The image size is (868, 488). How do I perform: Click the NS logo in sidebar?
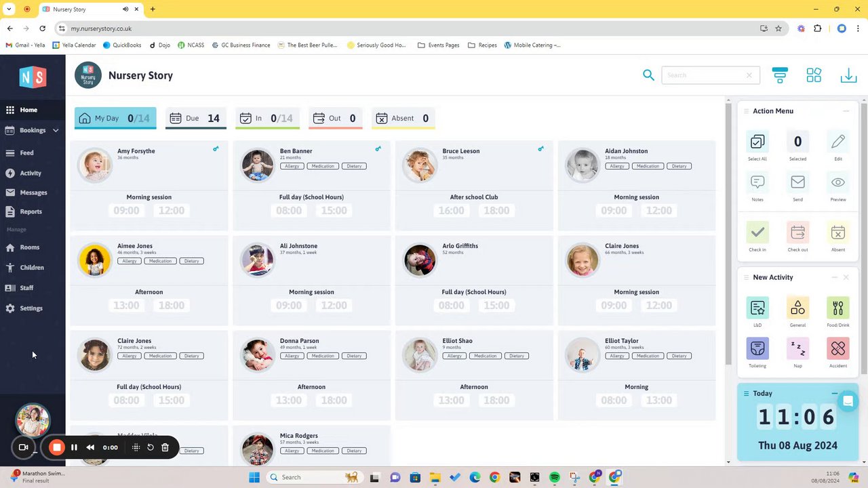[x=33, y=77]
